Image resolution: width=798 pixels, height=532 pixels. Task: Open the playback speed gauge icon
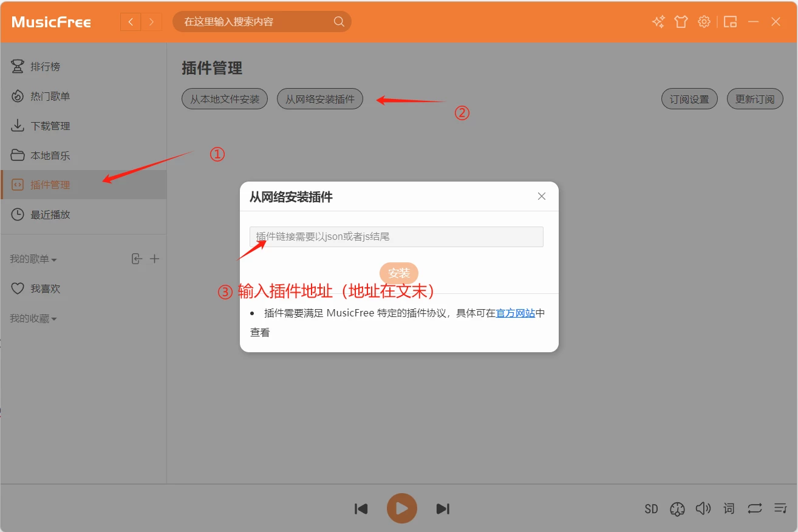[678, 509]
